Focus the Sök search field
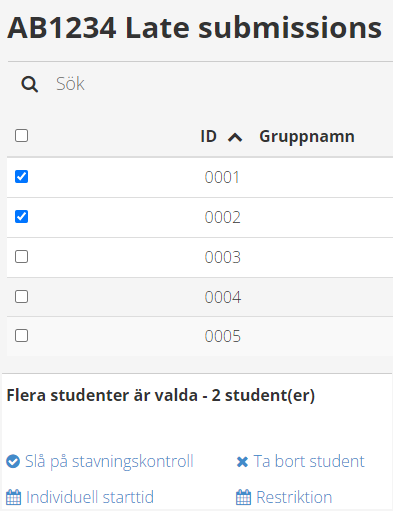 [x=220, y=84]
